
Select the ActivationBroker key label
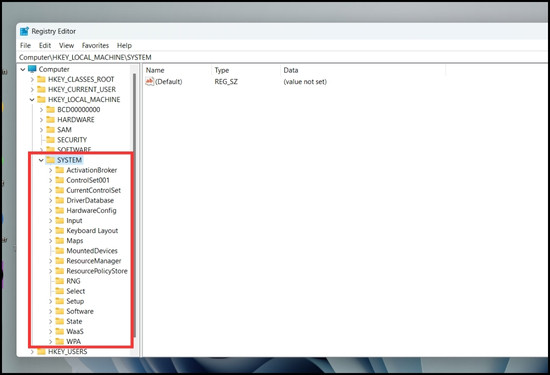92,170
